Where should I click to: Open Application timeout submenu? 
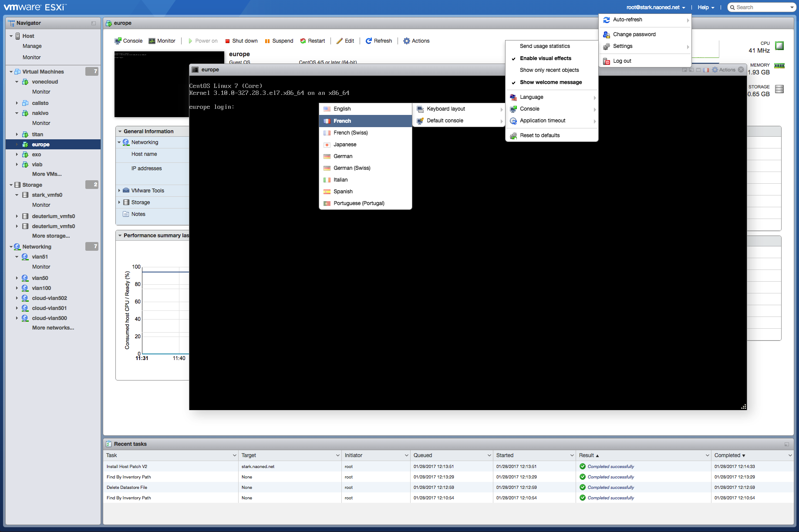click(x=552, y=121)
